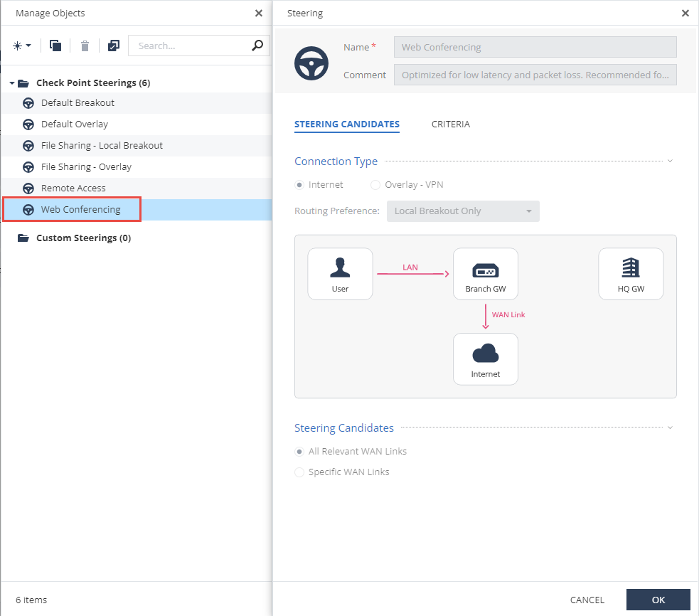This screenshot has width=699, height=616.
Task: Click the search magnifier icon
Action: pyautogui.click(x=257, y=46)
